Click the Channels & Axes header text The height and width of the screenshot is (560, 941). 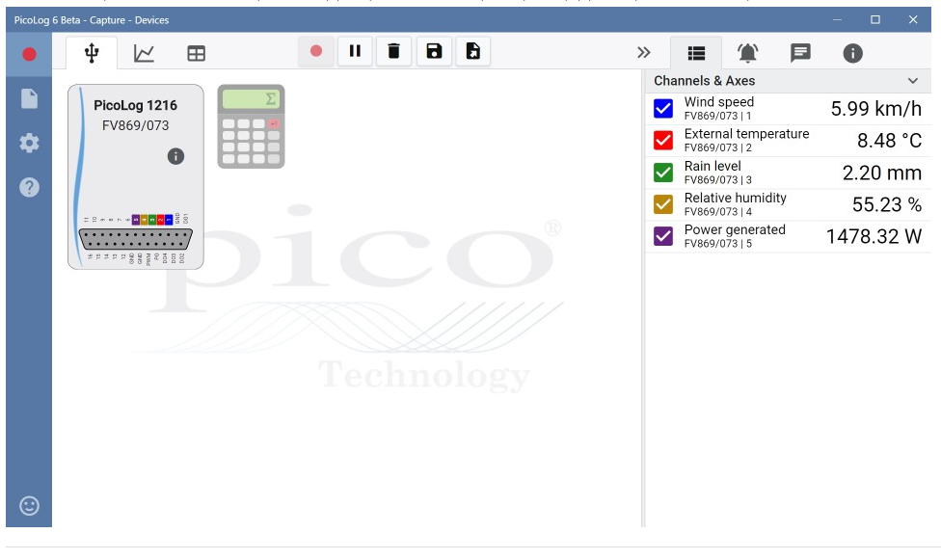coord(704,81)
